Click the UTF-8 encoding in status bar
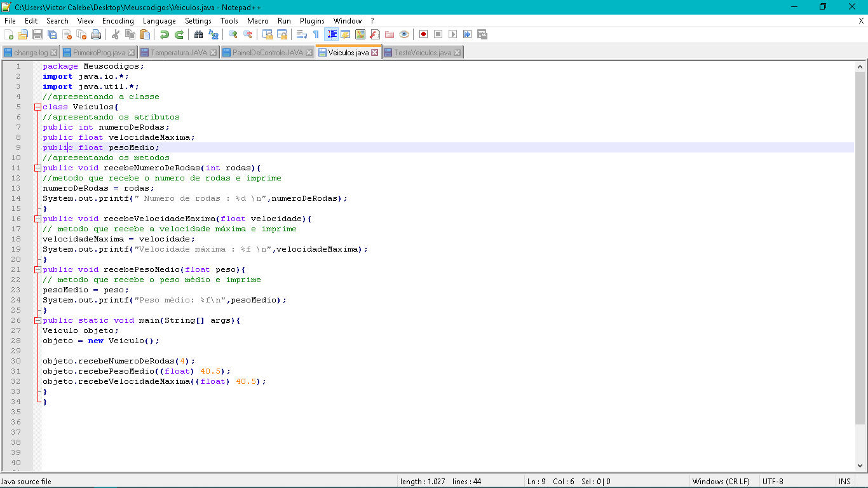The height and width of the screenshot is (488, 868). pos(773,482)
